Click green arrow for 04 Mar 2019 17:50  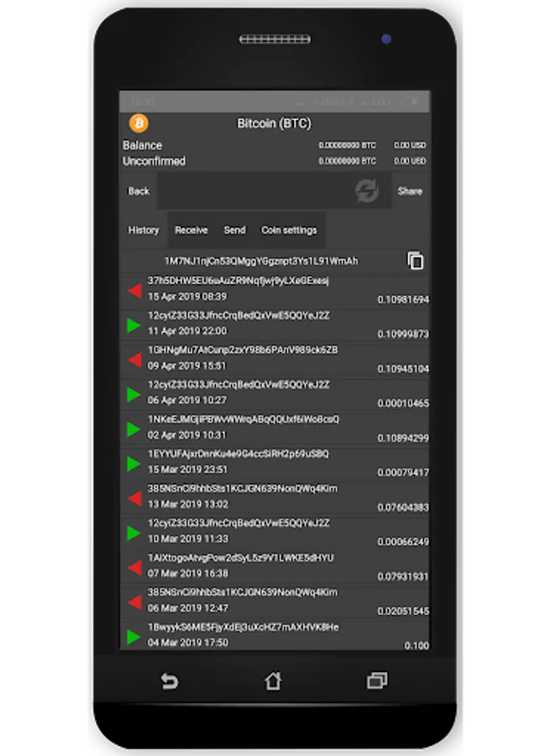(x=134, y=637)
